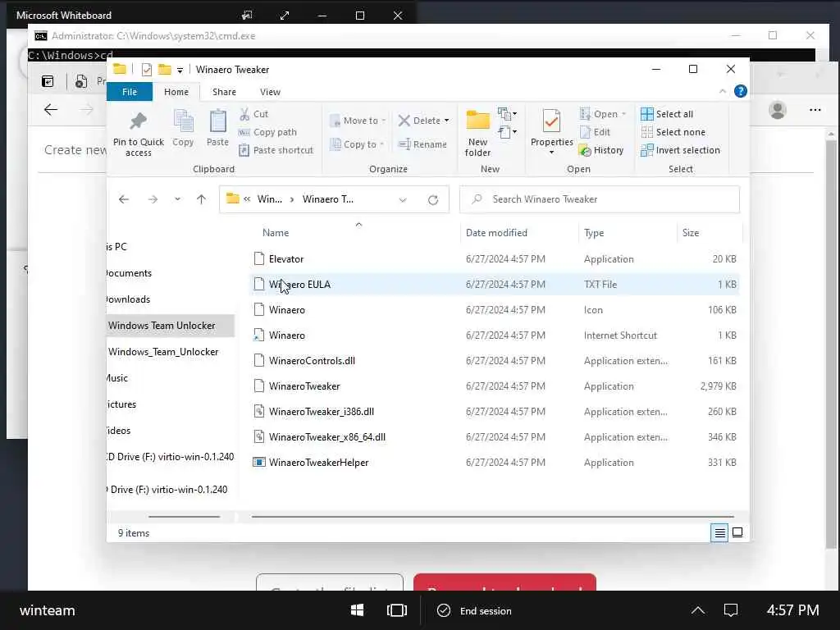This screenshot has width=840, height=630.
Task: Select the Winaero Icon file
Action: [x=495, y=310]
